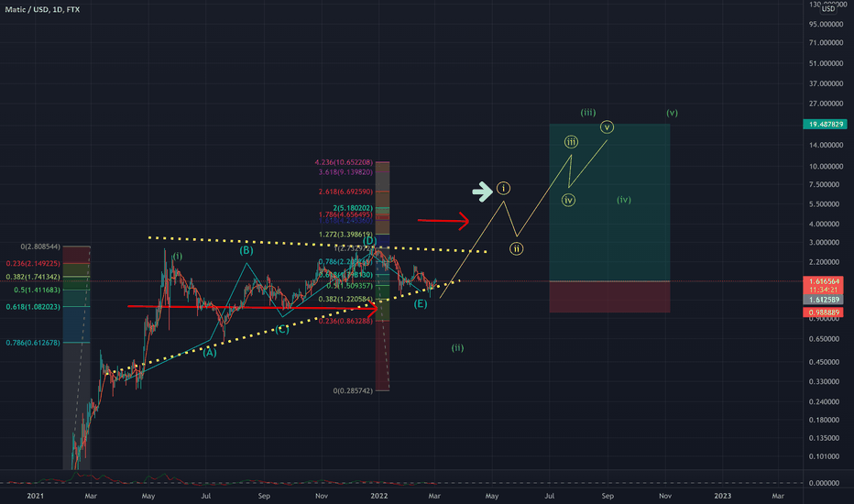
Task: Click the 7.500000 price axis label
Action: tap(824, 184)
